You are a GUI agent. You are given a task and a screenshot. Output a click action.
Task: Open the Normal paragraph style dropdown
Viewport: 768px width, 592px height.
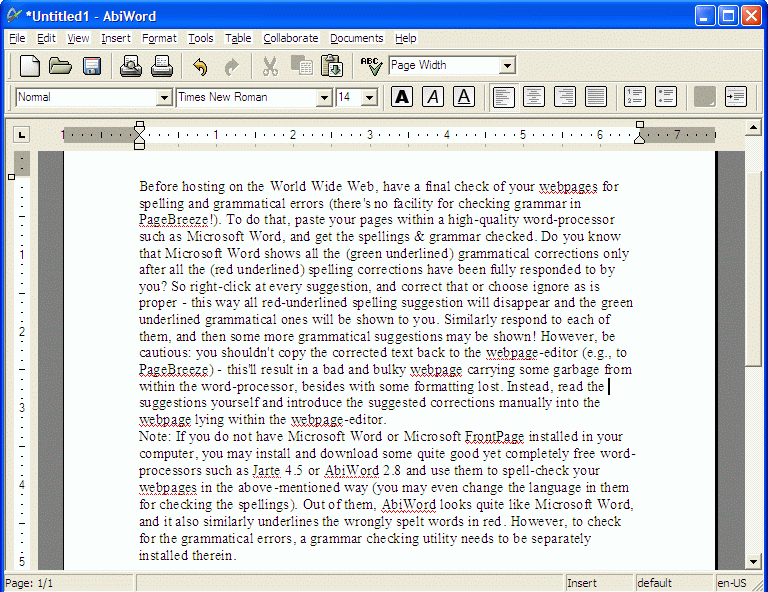click(x=164, y=98)
